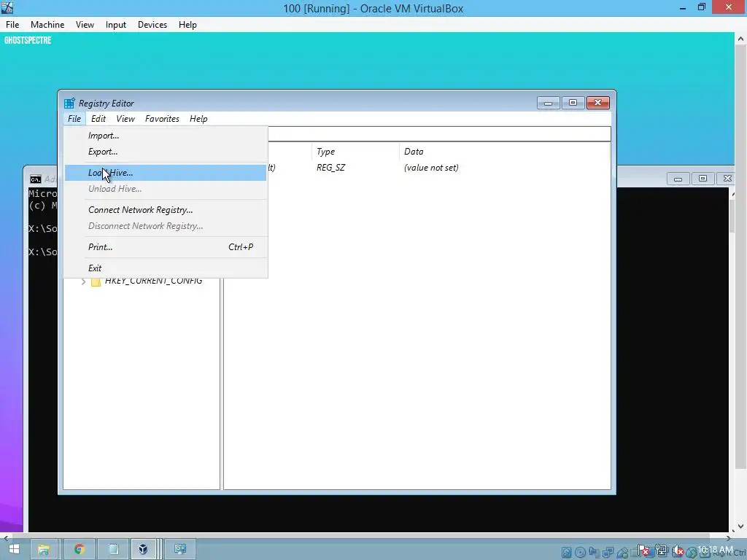Open VirtualBox Machine menu

tap(47, 25)
